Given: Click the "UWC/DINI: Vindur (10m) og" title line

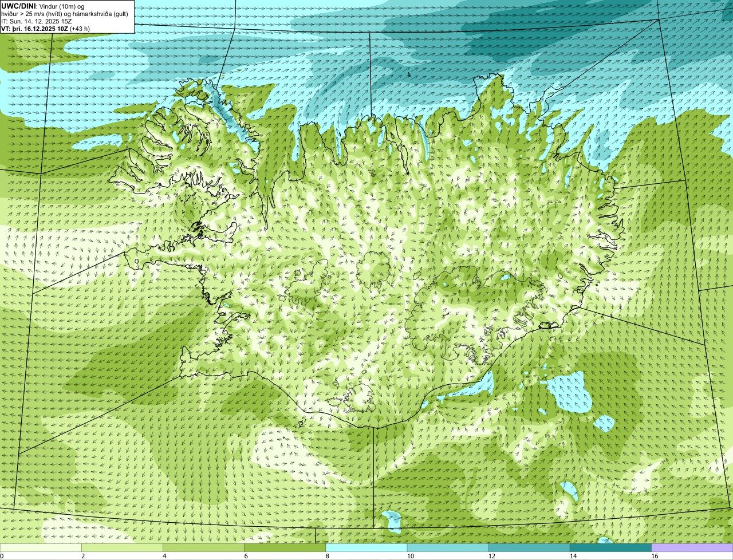Looking at the screenshot, I should point(43,6).
